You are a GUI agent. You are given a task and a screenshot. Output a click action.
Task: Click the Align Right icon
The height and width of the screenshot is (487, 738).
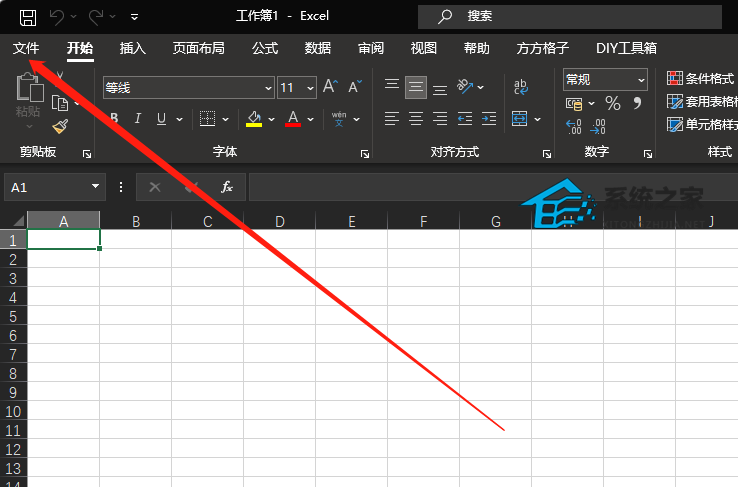point(440,119)
